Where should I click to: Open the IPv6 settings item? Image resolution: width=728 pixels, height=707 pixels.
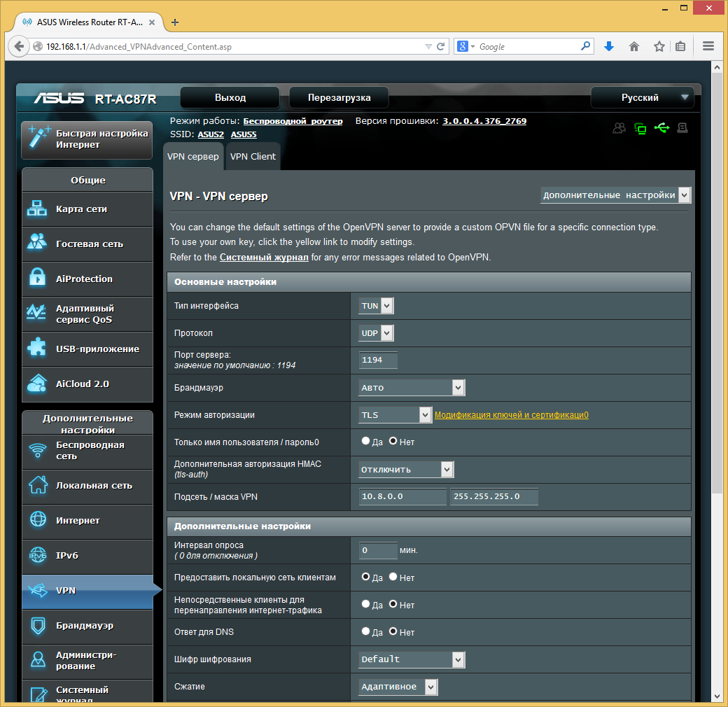pyautogui.click(x=87, y=556)
